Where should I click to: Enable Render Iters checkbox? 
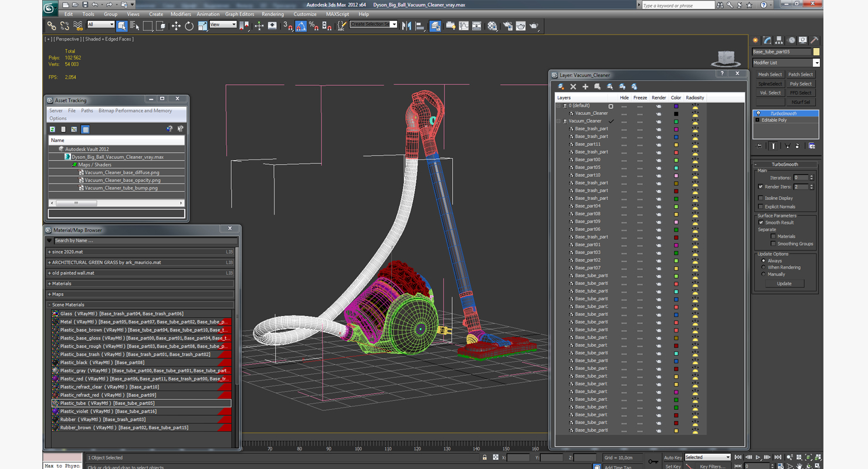(761, 186)
